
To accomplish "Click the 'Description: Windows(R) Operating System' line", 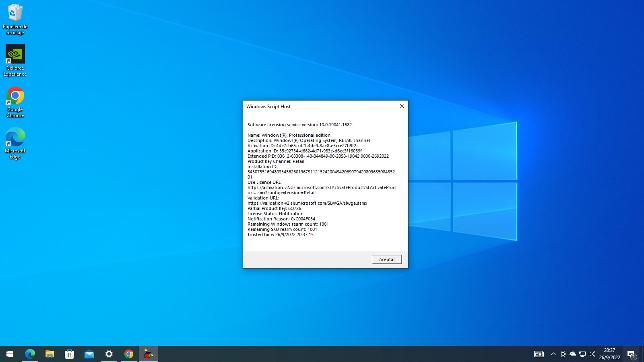I will point(308,140).
